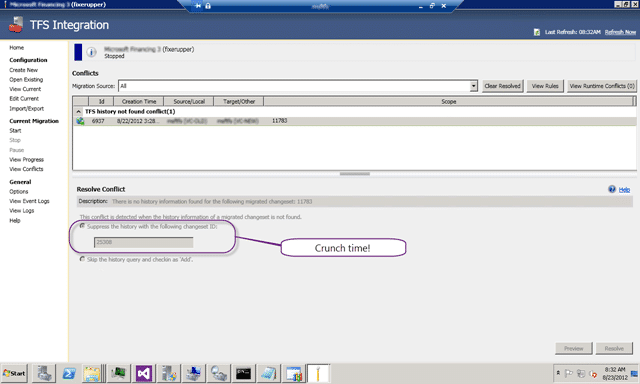Open the Windows Start button

[14, 373]
